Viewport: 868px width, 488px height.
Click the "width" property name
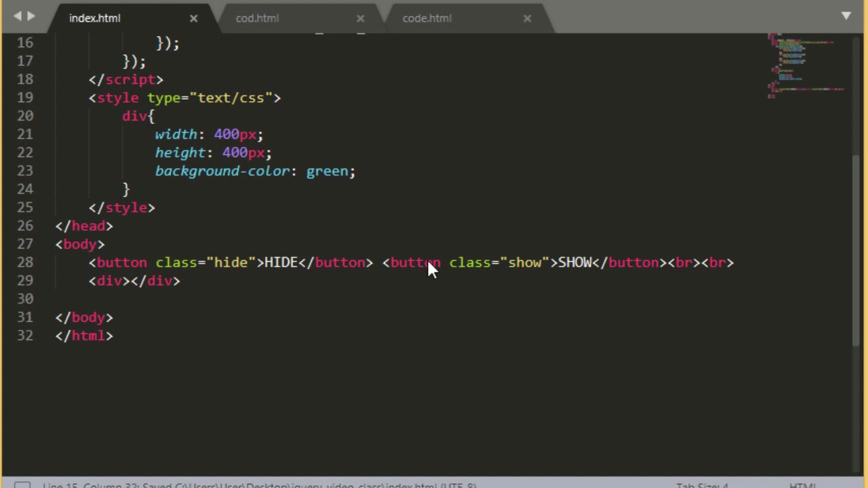pos(176,134)
